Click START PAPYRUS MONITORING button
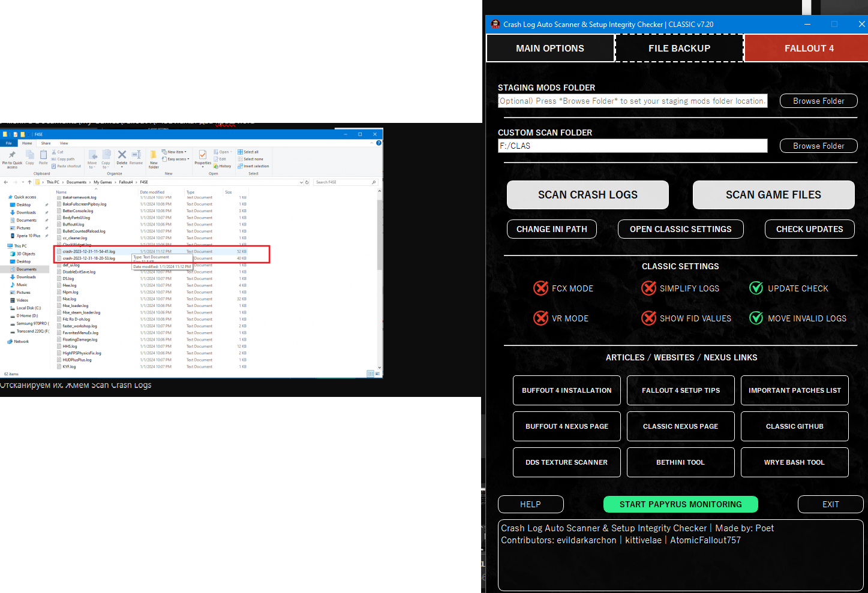Viewport: 868px width, 593px height. click(680, 504)
